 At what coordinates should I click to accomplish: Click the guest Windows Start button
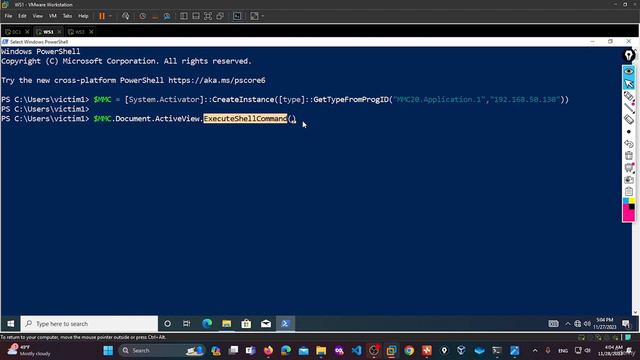coord(11,324)
